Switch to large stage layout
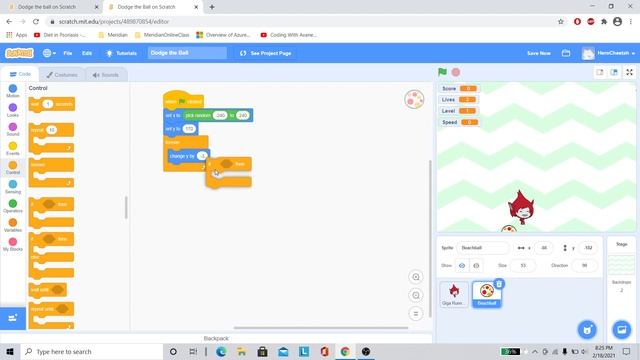The image size is (640, 360). point(614,72)
